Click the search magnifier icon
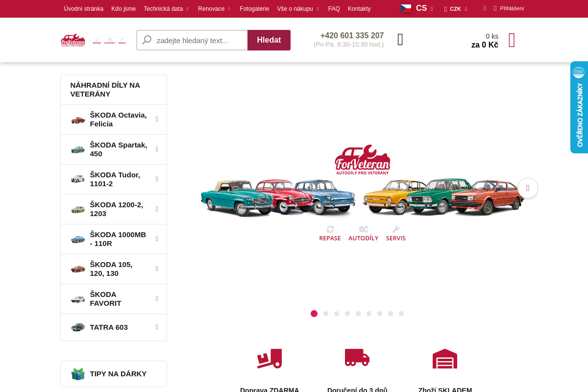The height and width of the screenshot is (392, 588). pos(147,40)
